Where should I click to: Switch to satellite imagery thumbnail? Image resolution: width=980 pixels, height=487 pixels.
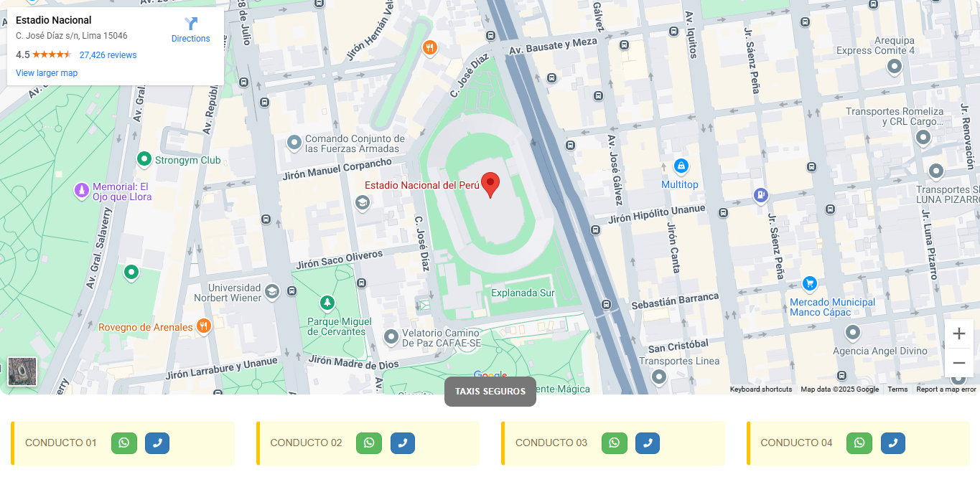click(22, 372)
